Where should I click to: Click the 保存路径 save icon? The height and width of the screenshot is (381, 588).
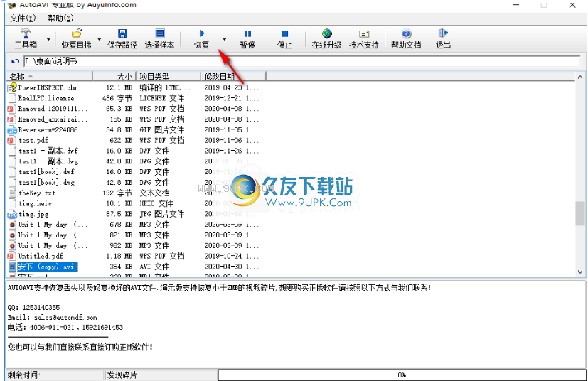coord(122,33)
